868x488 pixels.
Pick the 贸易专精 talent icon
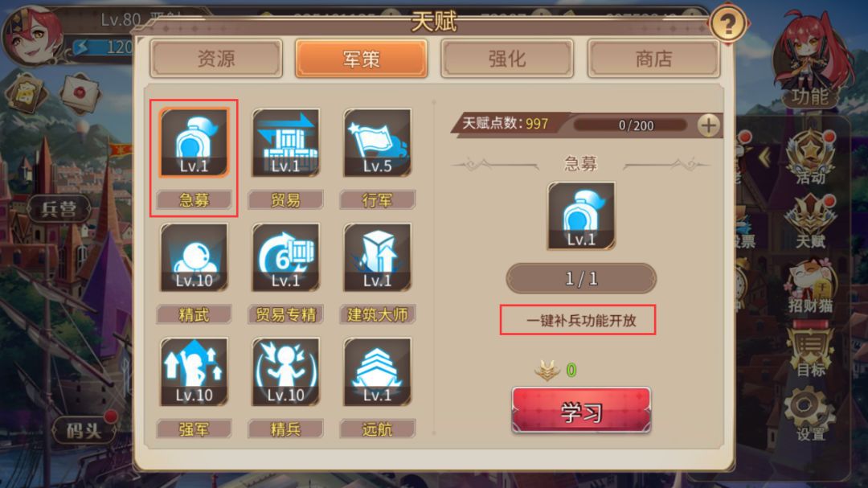click(285, 257)
